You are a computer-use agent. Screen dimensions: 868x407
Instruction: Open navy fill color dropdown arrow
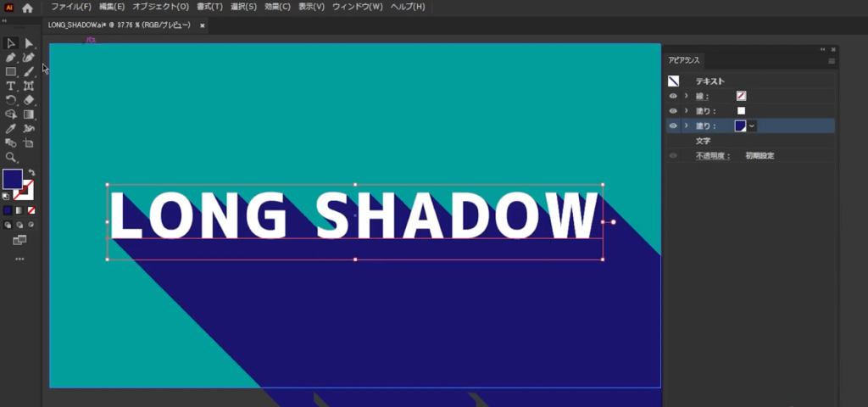[752, 125]
